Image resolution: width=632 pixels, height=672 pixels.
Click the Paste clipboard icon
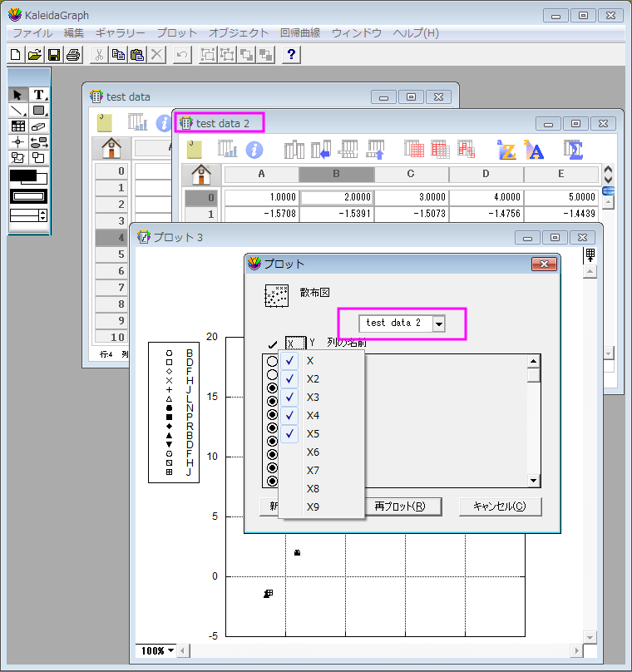[x=137, y=54]
